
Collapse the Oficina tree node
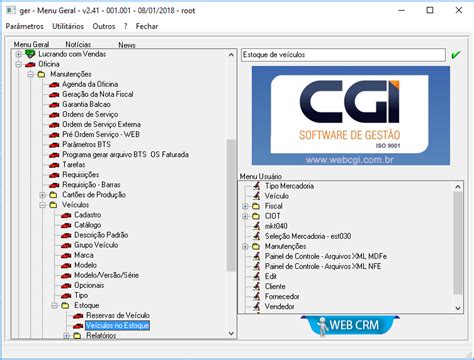tap(19, 64)
